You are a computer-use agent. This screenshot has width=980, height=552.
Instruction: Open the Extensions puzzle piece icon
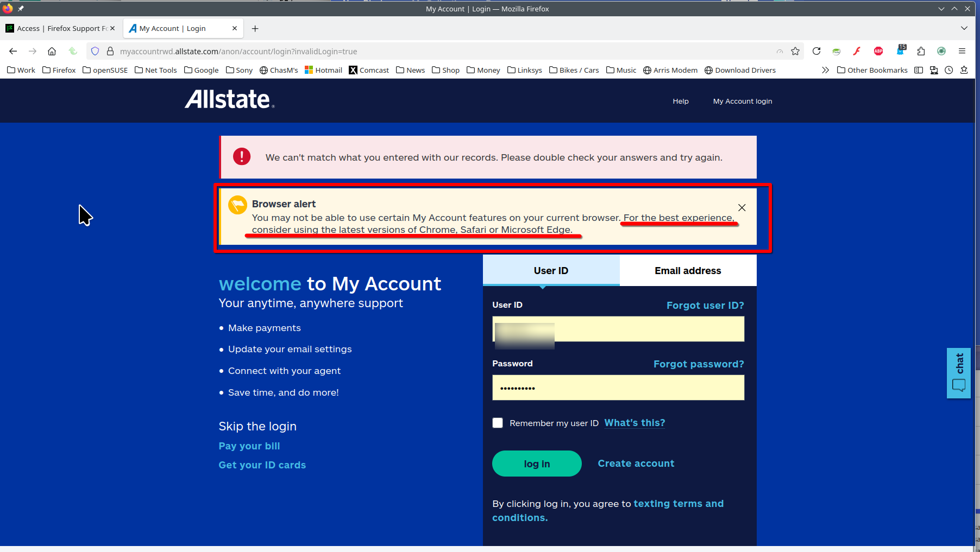click(921, 51)
